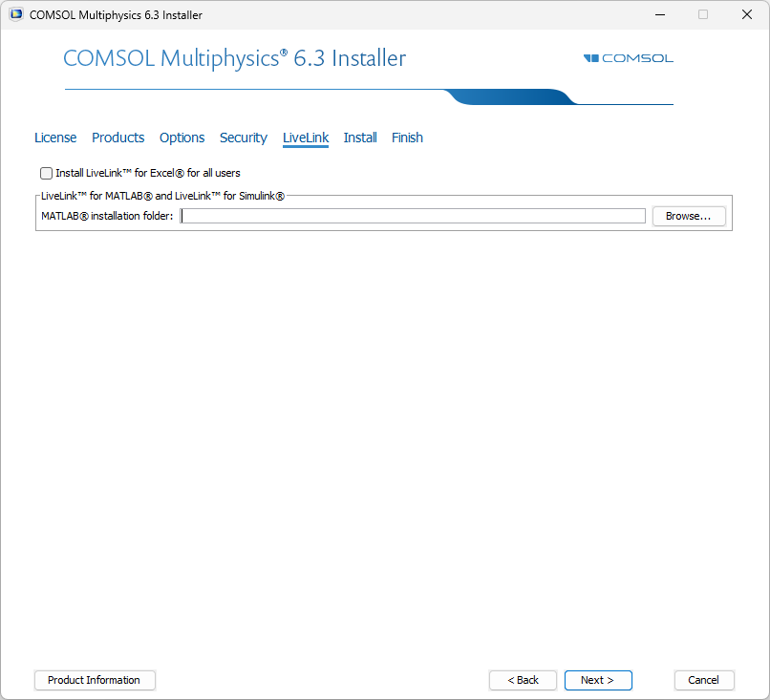Image resolution: width=770 pixels, height=700 pixels.
Task: Click the COMSOL Multiphysics 6.3 Installer heading
Action: tap(235, 58)
